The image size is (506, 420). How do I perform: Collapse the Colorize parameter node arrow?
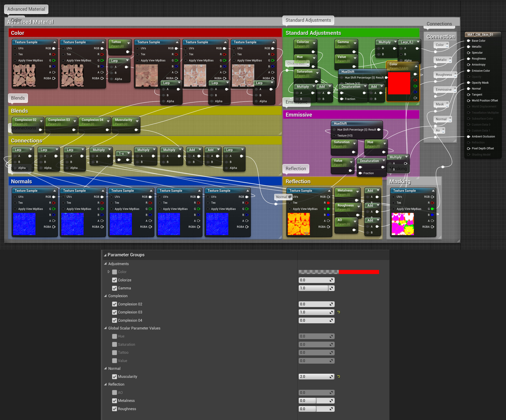[314, 43]
